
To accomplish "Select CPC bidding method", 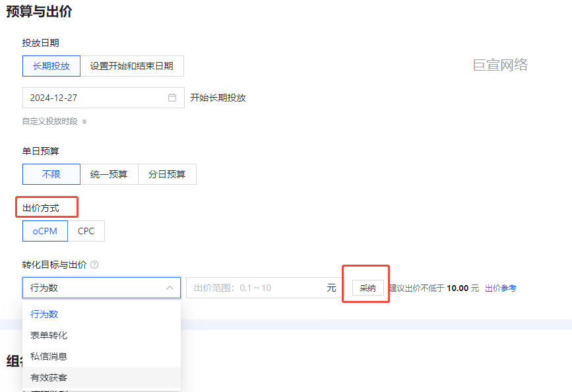I will 86,231.
